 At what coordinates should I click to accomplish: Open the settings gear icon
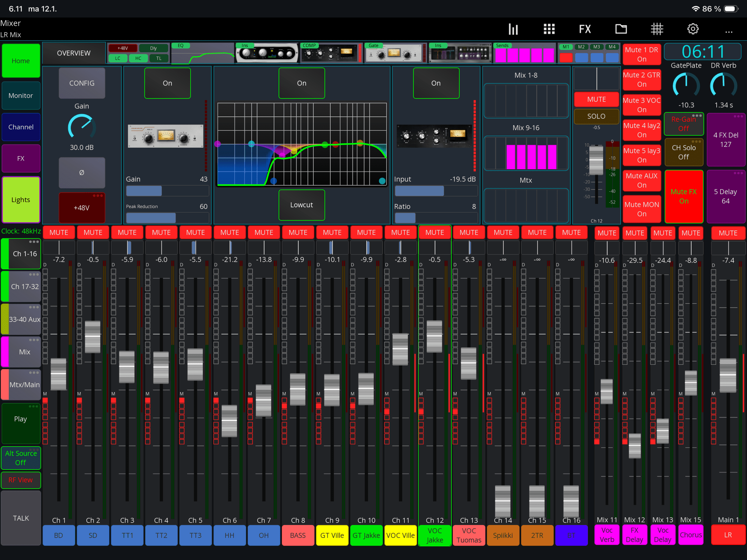coord(693,29)
